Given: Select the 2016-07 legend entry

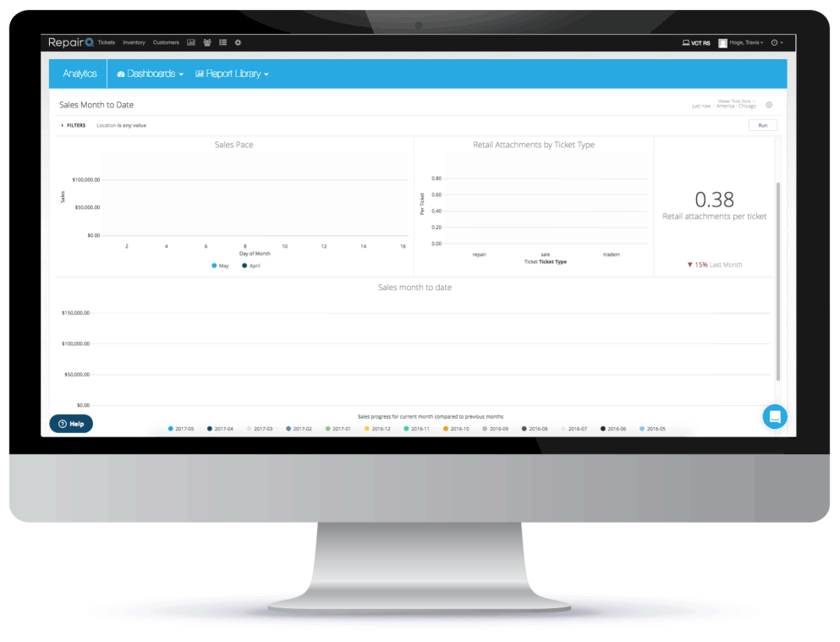Looking at the screenshot, I should pos(574,429).
